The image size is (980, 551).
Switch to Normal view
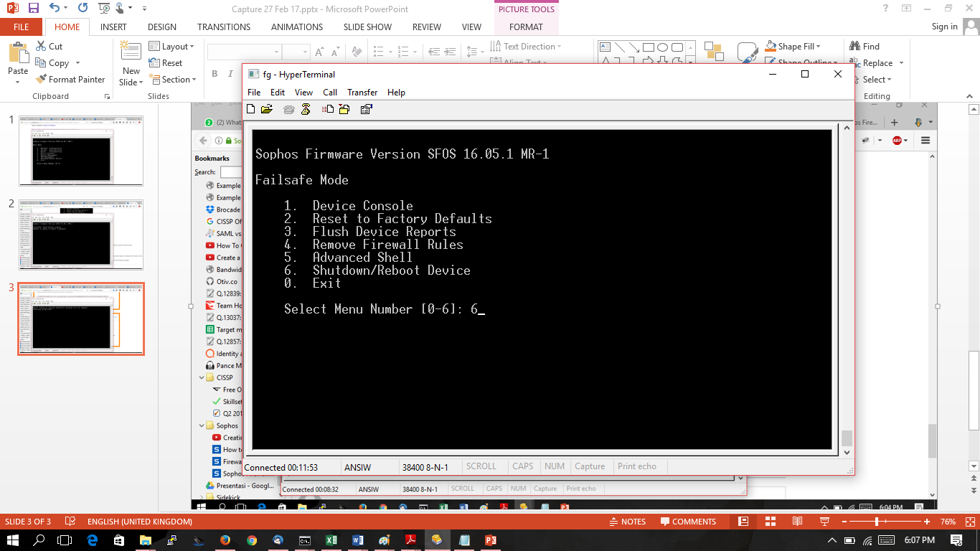[743, 522]
